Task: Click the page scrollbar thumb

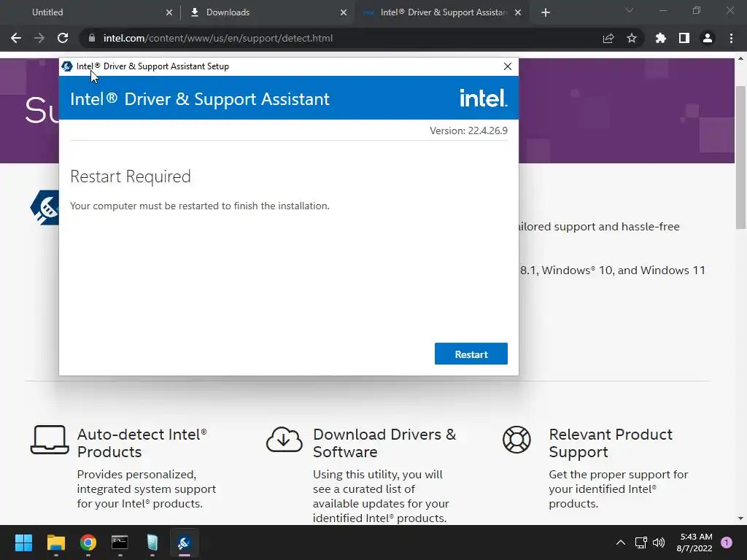Action: click(x=740, y=157)
